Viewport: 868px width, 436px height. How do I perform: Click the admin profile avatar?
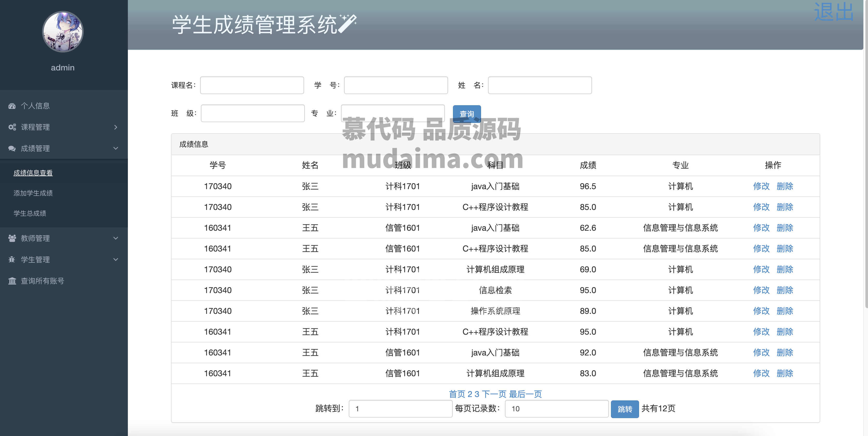pos(63,32)
